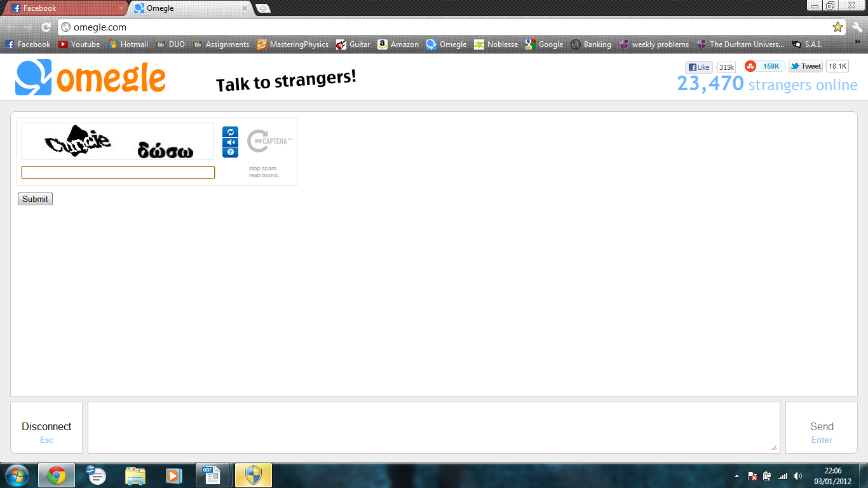Open the Noblesse bookmark
The width and height of the screenshot is (868, 488).
point(496,44)
